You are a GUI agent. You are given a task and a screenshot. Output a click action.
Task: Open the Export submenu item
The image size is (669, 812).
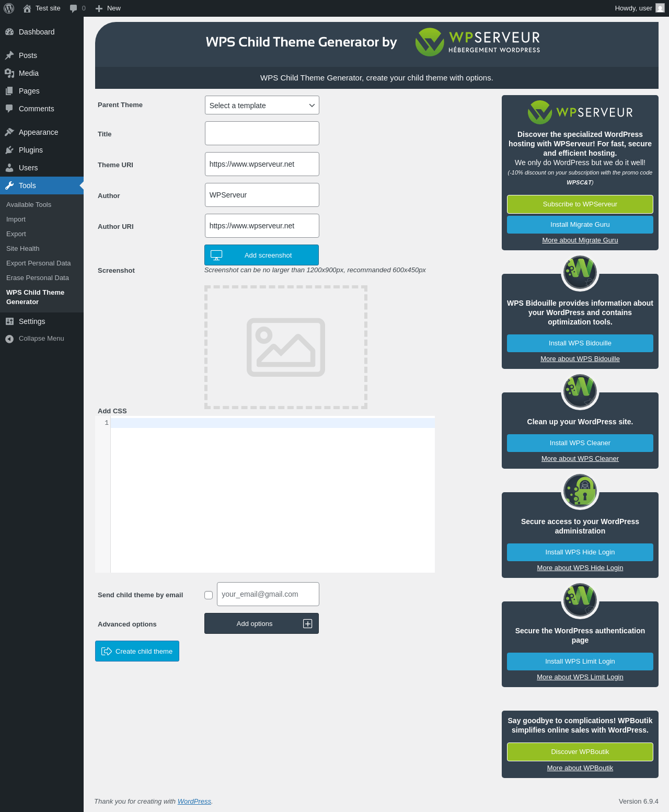coord(16,234)
